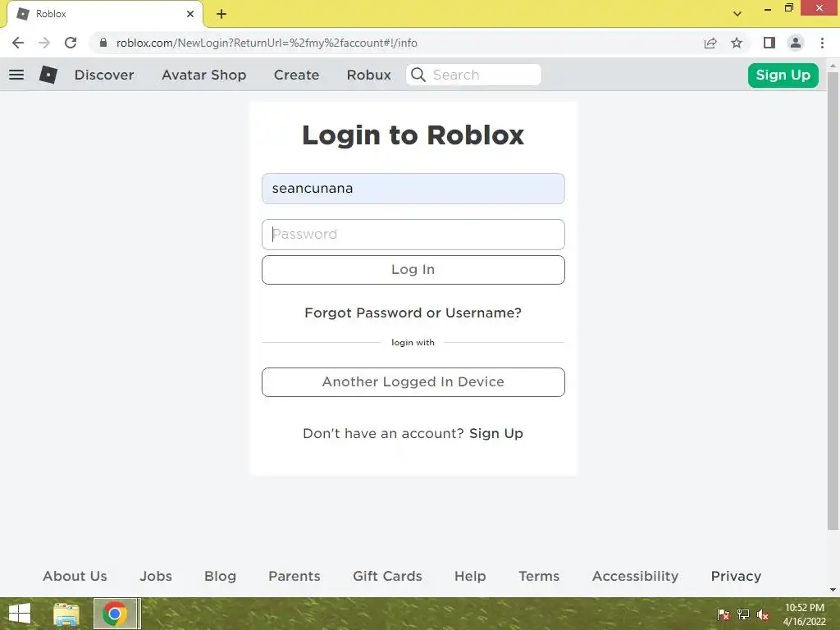The width and height of the screenshot is (840, 630).
Task: Reload the page
Action: [x=71, y=43]
